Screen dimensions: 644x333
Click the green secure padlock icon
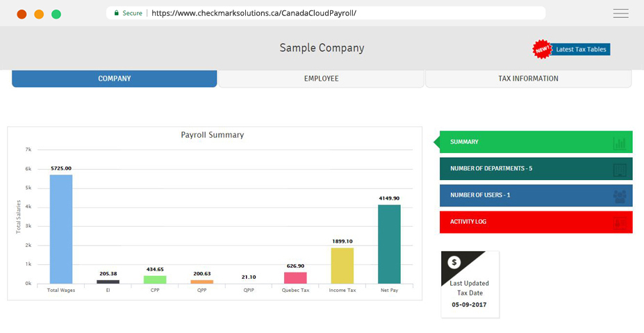pos(117,13)
